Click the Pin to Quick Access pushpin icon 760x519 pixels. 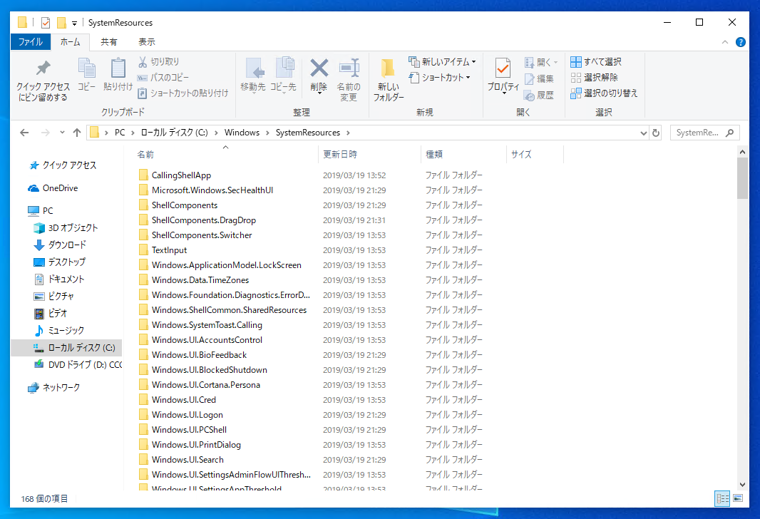coord(43,68)
